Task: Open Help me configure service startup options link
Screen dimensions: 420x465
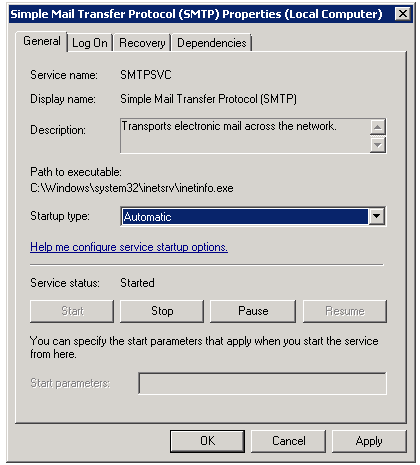Action: coord(129,247)
